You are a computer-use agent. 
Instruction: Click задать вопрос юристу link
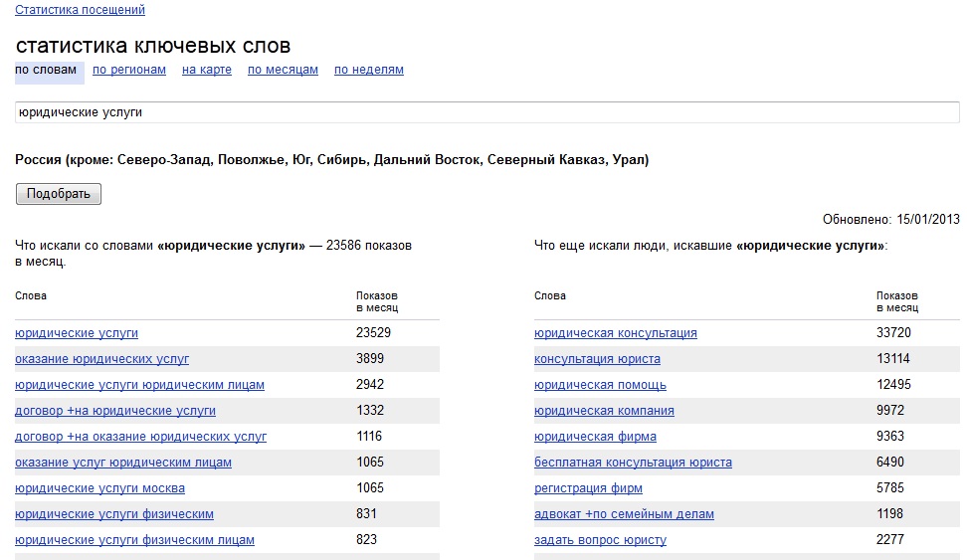point(600,540)
